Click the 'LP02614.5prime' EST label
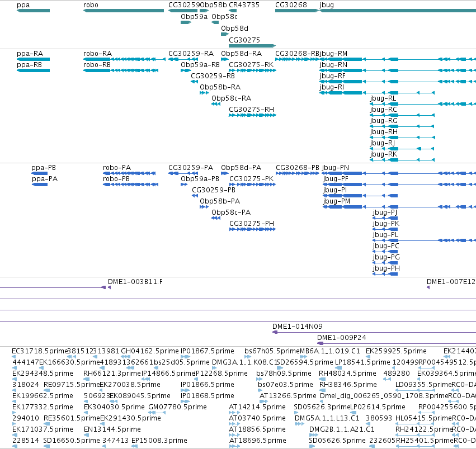The width and height of the screenshot is (476, 449). [x=378, y=407]
